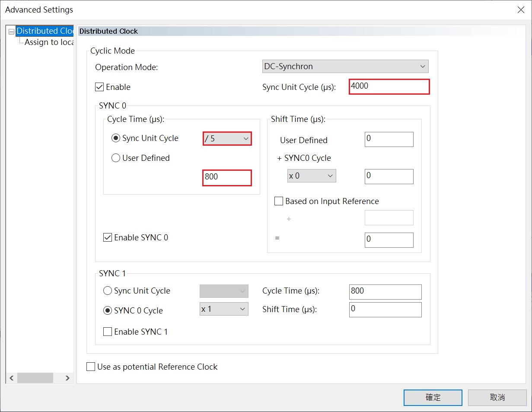532x412 pixels.
Task: Click the 取消 cancel button
Action: coord(497,397)
